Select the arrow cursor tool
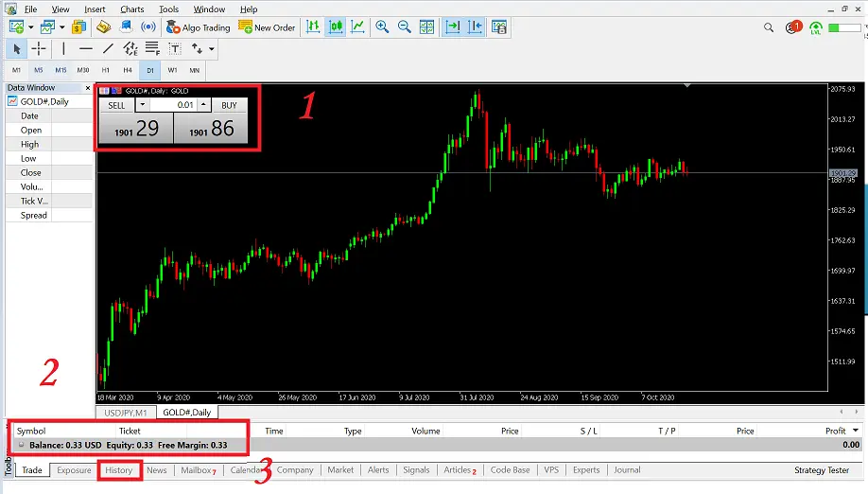Screen dimensions: 868x494 pos(17,49)
